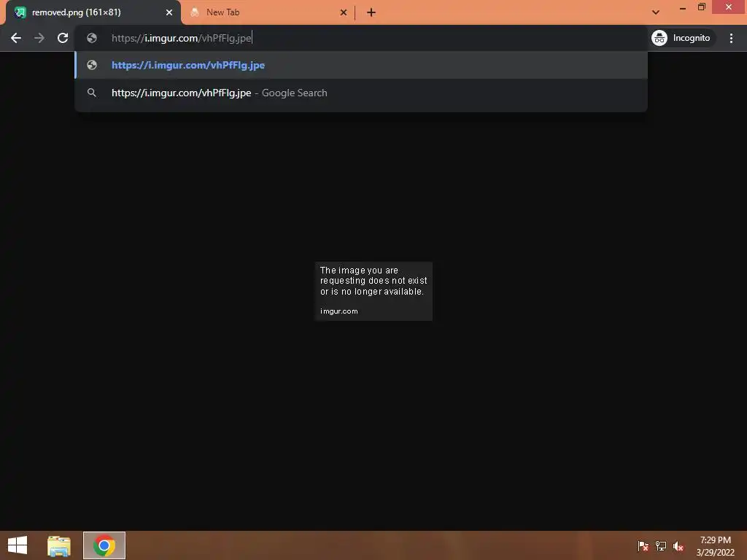Choose the Google Search suggestion row
747x560 pixels.
(x=361, y=93)
